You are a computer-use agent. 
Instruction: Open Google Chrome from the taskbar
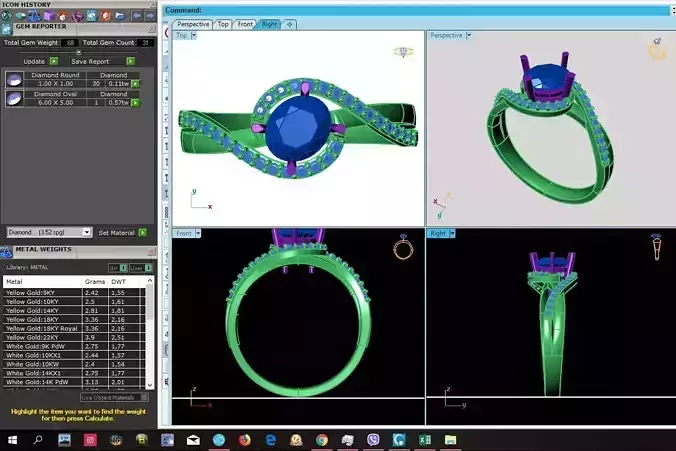[x=322, y=440]
